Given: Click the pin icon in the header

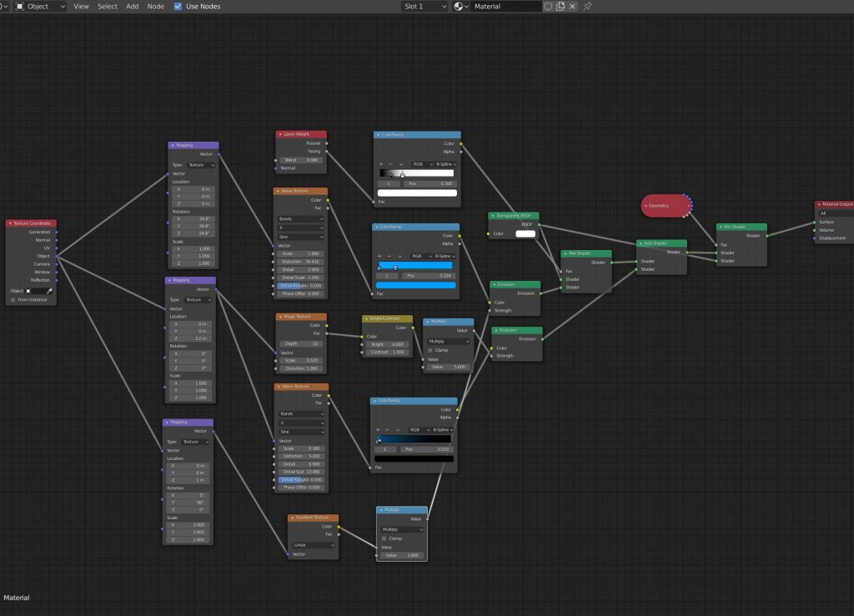Looking at the screenshot, I should tap(587, 6).
